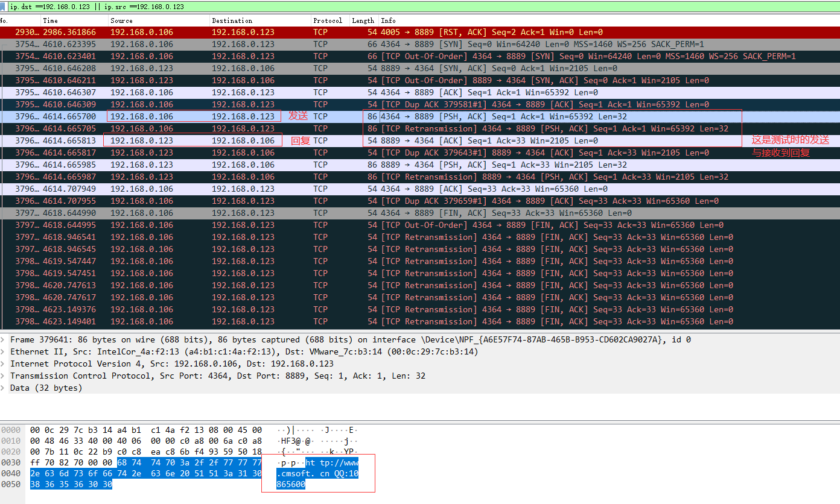Select the retransmission packet at 4620.747613
Screen dimensions: 840x504
(x=420, y=285)
